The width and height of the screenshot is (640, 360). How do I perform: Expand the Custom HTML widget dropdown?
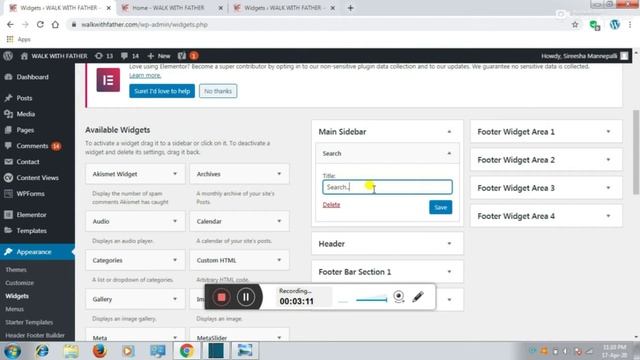pos(279,260)
